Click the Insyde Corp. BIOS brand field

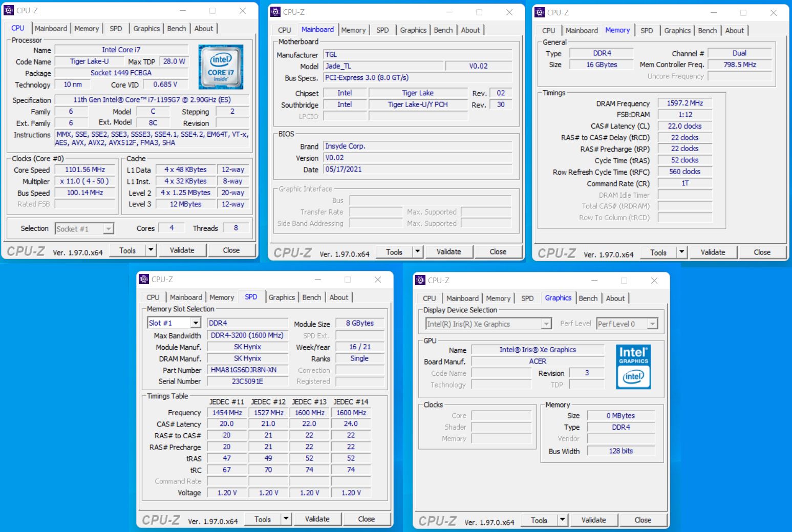tap(418, 146)
